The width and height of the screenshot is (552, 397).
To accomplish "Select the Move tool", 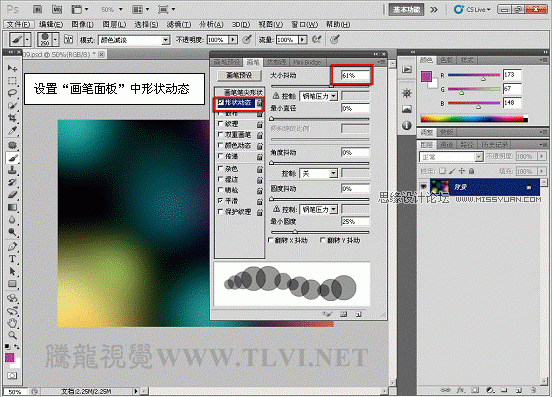I will coord(12,68).
